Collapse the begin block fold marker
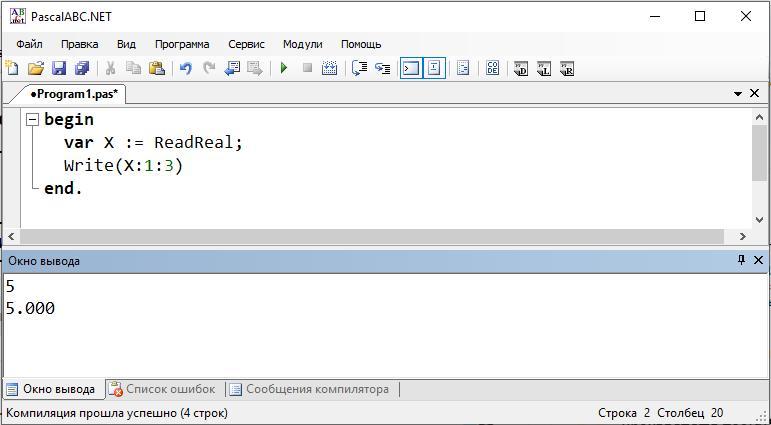This screenshot has height=425, width=771. click(x=32, y=120)
